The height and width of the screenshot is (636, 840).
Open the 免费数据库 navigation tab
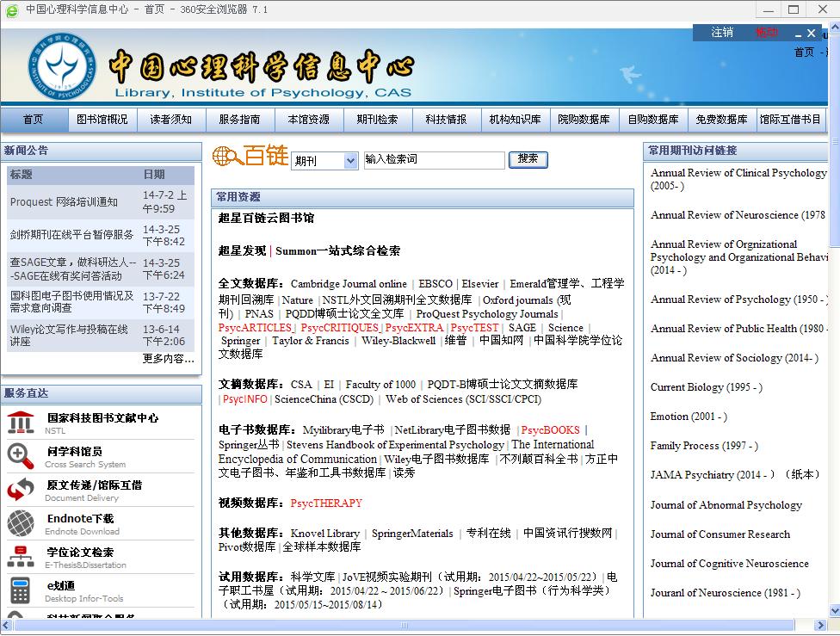click(722, 120)
